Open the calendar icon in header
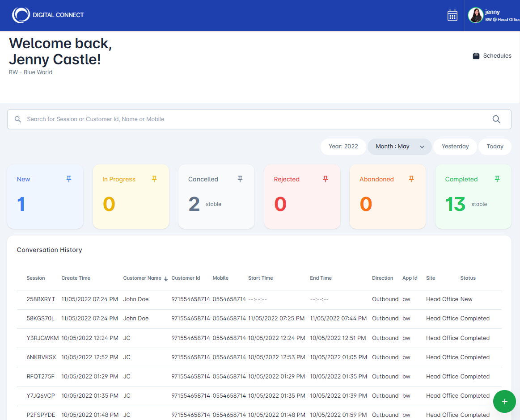This screenshot has height=420, width=520. [452, 15]
